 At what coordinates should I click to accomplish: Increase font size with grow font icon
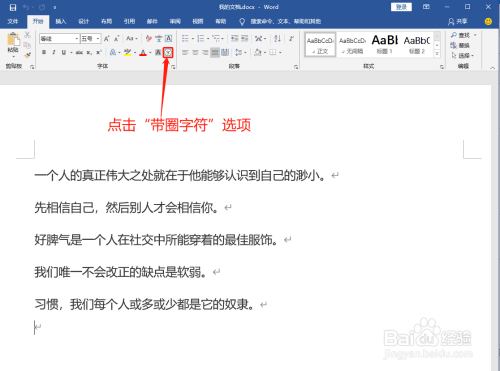pos(107,39)
